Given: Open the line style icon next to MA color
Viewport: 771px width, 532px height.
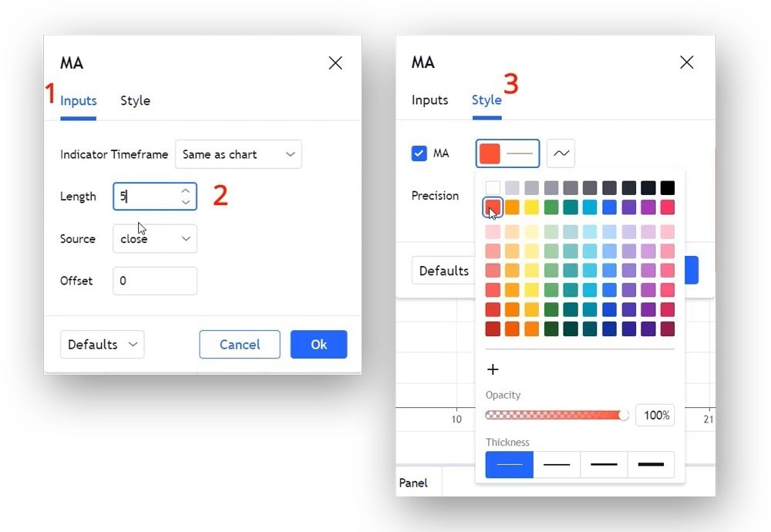Looking at the screenshot, I should 561,153.
